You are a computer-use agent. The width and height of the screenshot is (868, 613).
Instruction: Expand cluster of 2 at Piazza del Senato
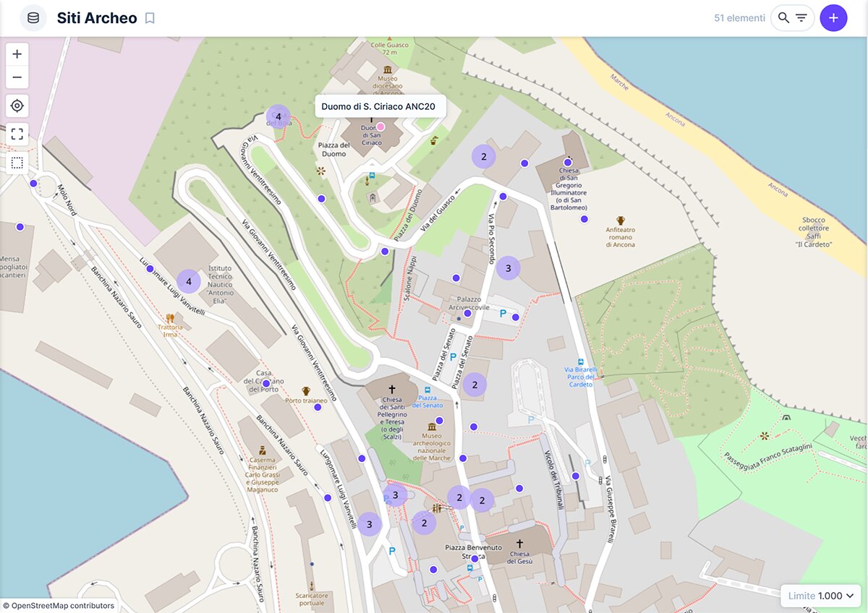[x=475, y=385]
